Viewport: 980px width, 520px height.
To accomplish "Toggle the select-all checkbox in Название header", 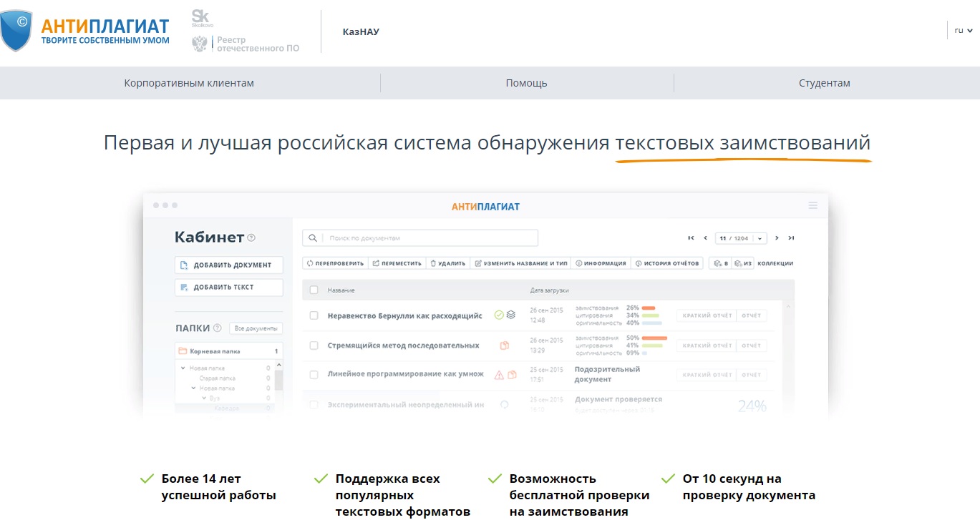I will 314,290.
